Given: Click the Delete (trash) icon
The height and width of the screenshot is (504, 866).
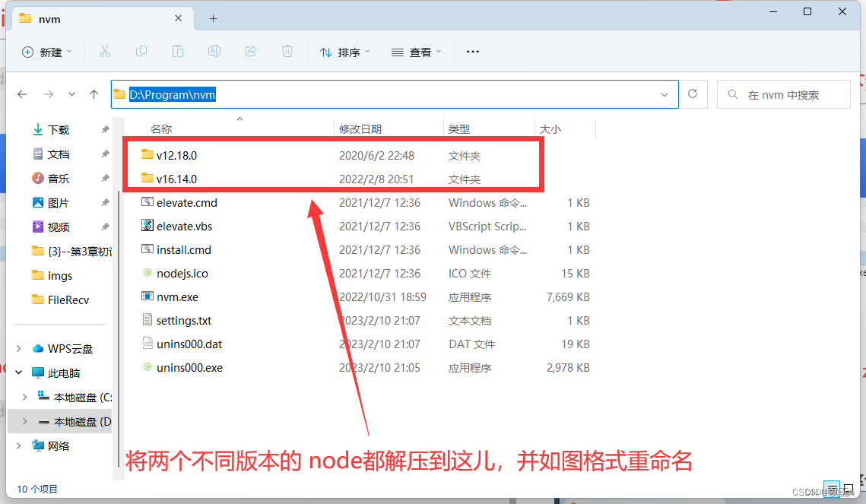Looking at the screenshot, I should pyautogui.click(x=287, y=51).
